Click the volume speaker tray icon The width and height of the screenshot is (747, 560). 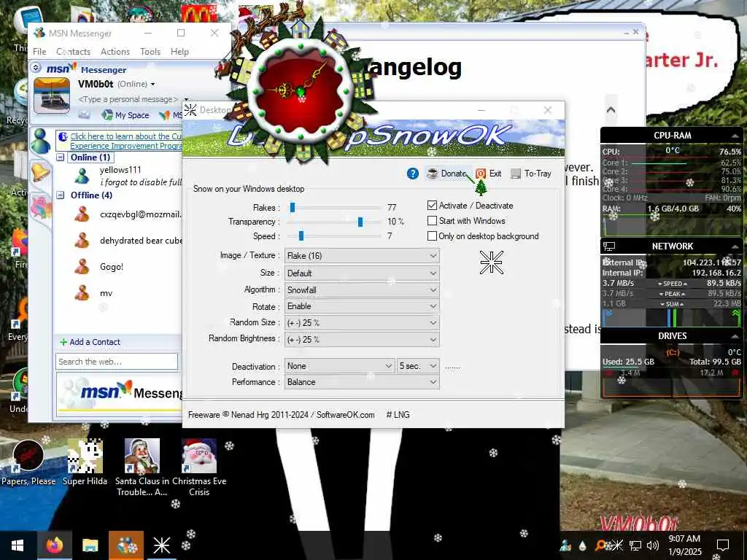coord(653,545)
